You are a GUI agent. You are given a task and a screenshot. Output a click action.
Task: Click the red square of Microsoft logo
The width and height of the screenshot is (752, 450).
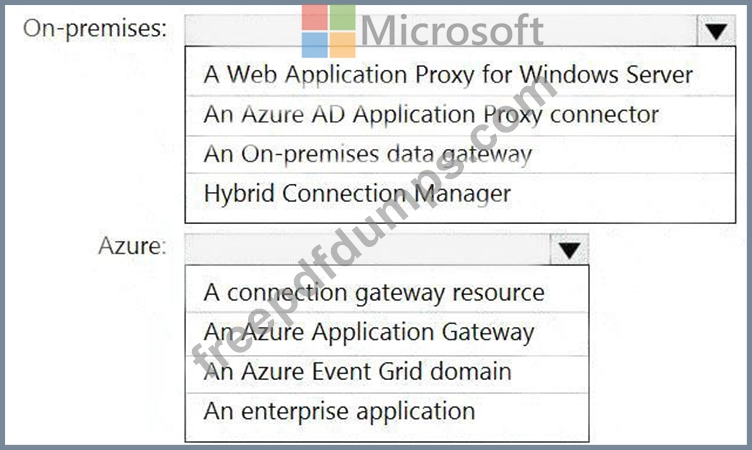click(x=315, y=18)
